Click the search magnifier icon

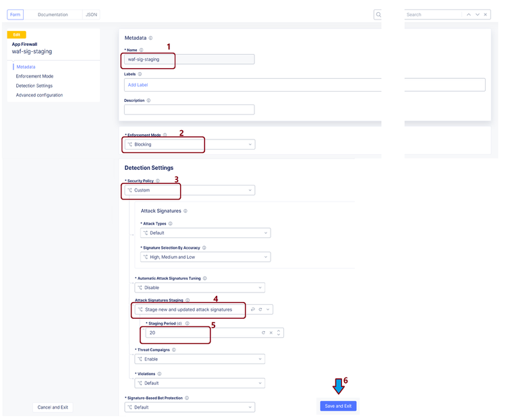(378, 14)
